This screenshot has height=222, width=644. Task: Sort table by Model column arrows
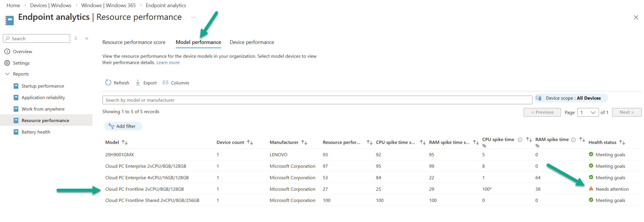tap(125, 142)
